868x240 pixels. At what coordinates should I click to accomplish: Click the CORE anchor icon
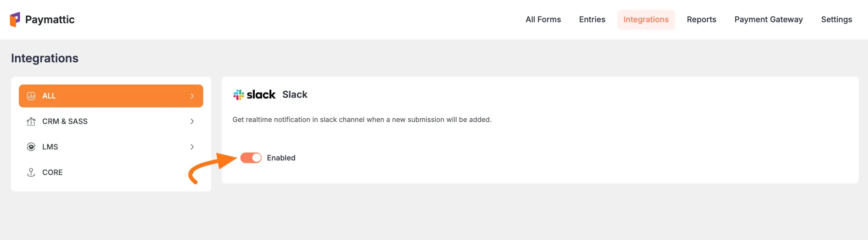tap(31, 172)
